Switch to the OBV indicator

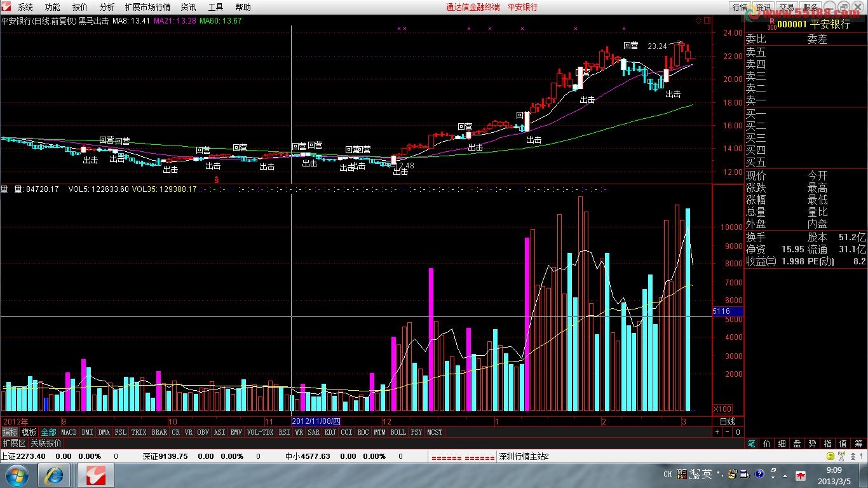pos(203,432)
